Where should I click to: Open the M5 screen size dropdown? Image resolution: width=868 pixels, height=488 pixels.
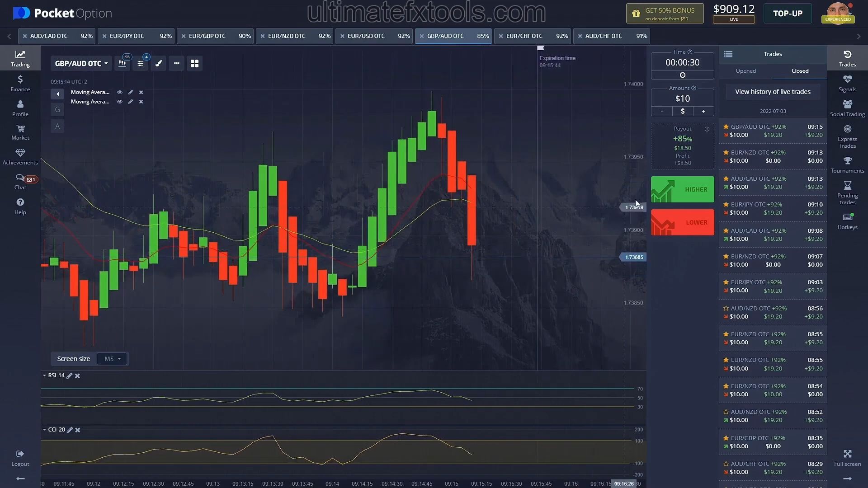[113, 359]
